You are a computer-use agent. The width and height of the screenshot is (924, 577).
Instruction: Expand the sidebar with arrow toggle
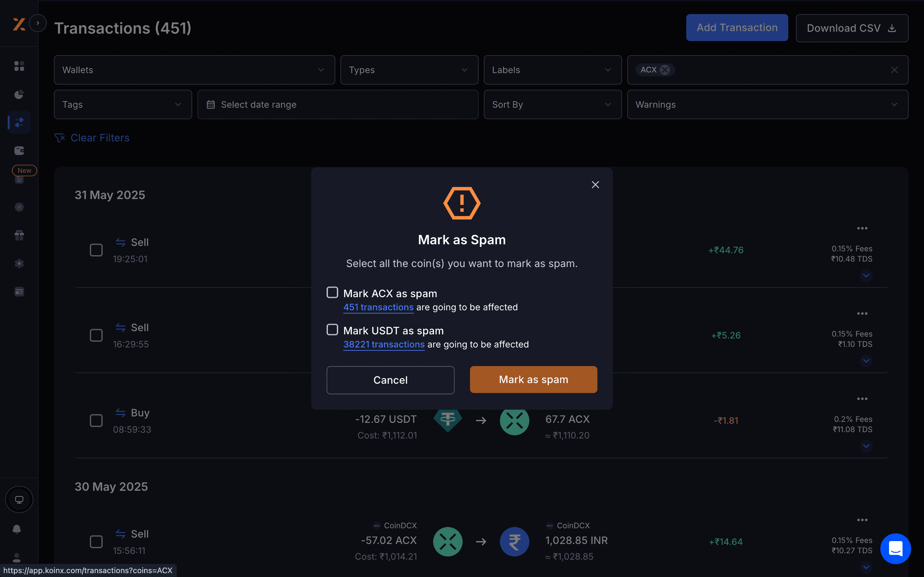pos(38,23)
